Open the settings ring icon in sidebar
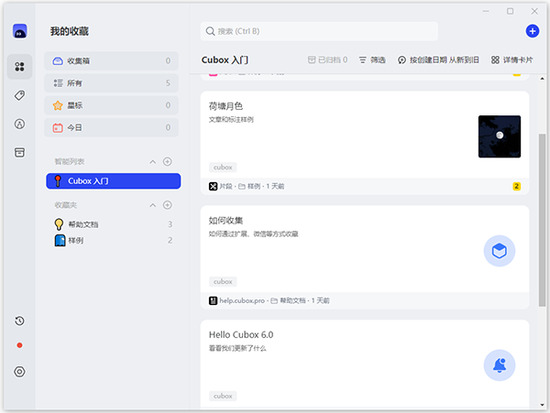This screenshot has height=413, width=550. tap(20, 371)
